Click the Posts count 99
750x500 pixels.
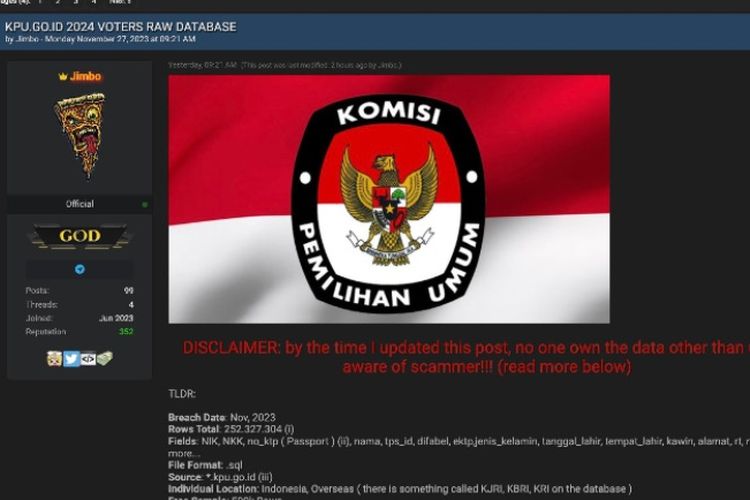click(129, 290)
